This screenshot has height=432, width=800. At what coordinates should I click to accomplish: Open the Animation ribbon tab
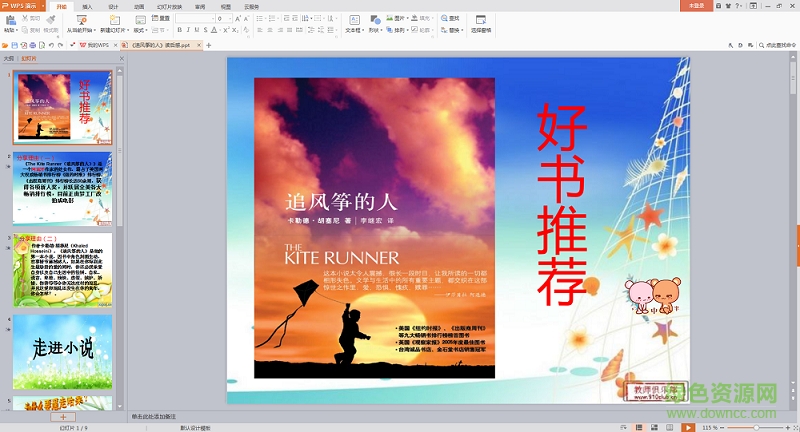click(x=139, y=7)
